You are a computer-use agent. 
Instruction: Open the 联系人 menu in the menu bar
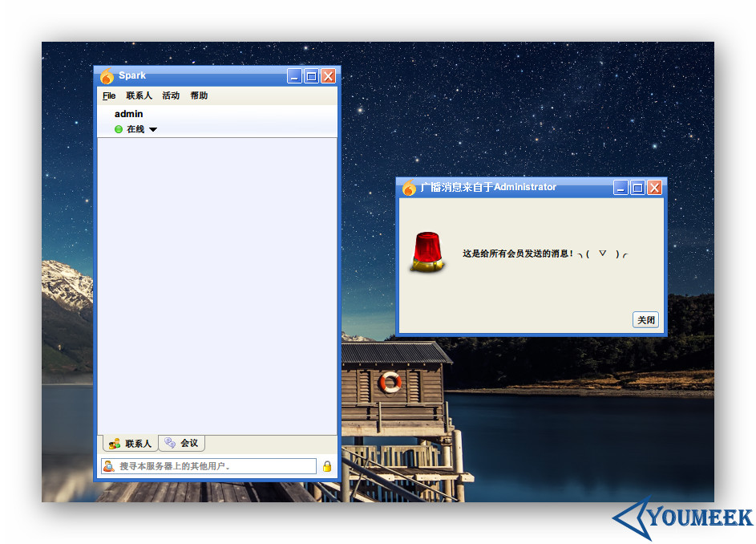click(139, 95)
